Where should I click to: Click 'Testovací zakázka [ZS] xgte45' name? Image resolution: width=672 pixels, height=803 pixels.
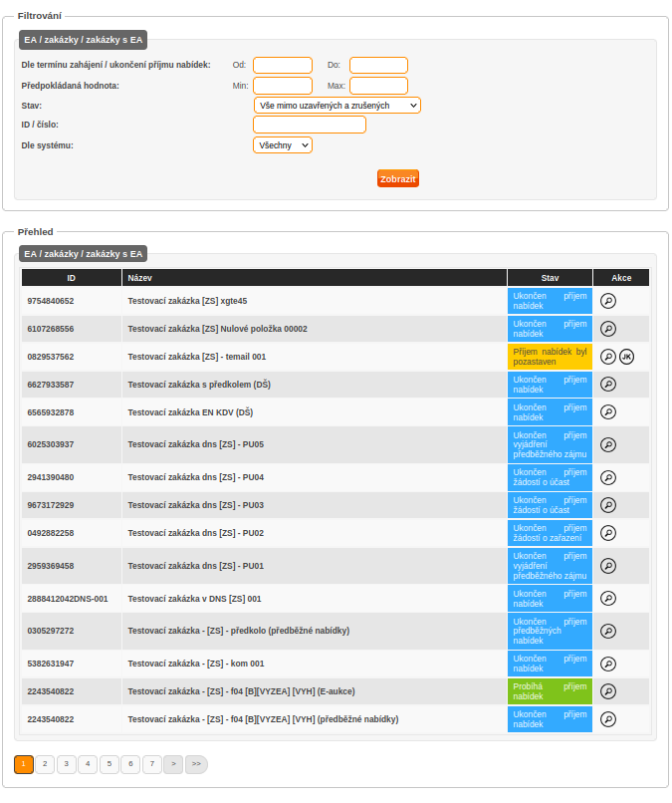(187, 301)
